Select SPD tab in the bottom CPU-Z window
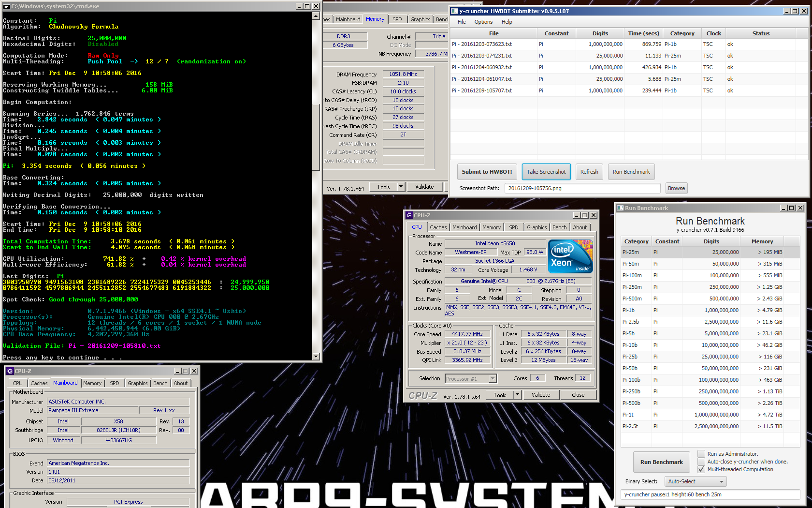Screen dimensions: 812x508 115,383
